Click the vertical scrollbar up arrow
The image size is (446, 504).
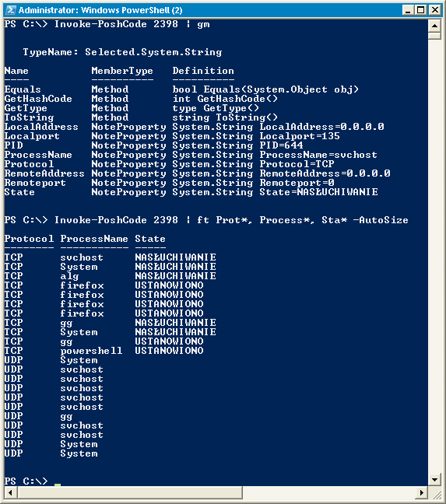point(434,26)
